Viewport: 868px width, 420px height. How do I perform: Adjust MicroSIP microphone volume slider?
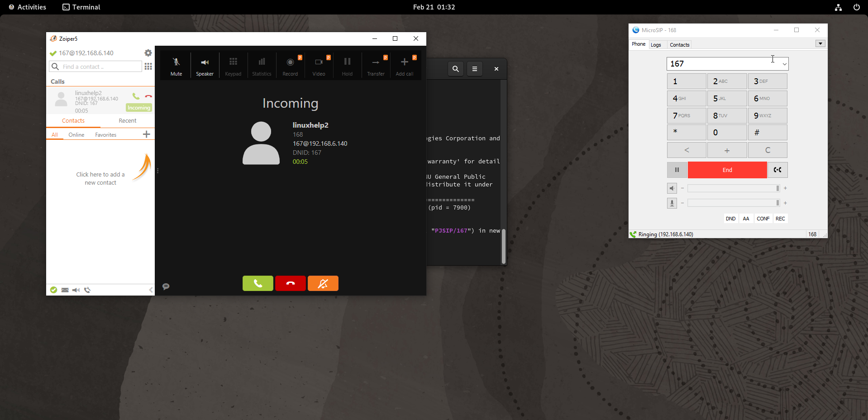tap(734, 203)
